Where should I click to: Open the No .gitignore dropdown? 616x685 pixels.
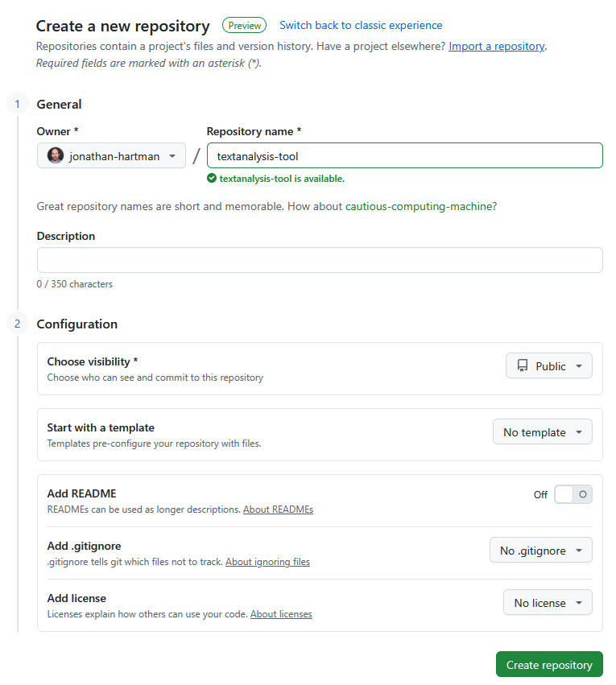click(x=540, y=551)
